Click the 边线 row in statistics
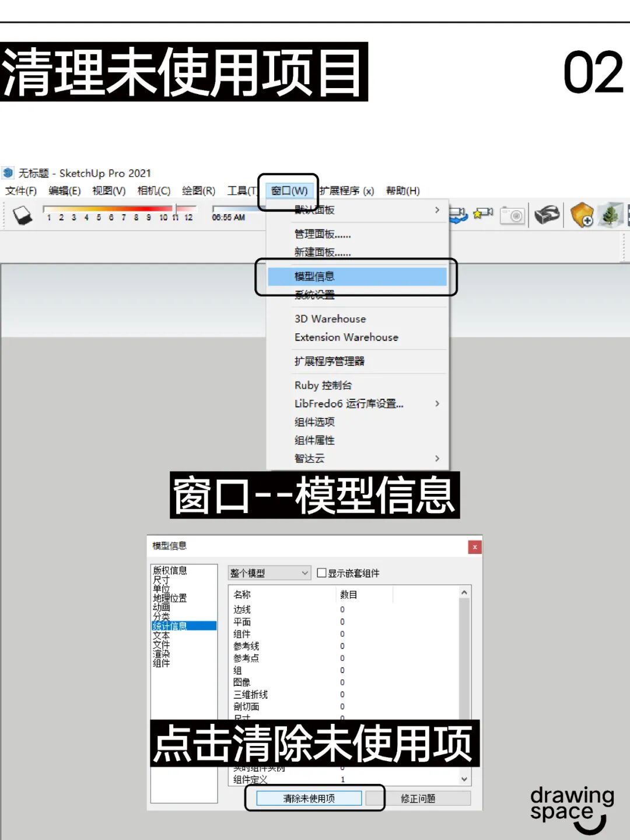The image size is (630, 840). coord(344,609)
